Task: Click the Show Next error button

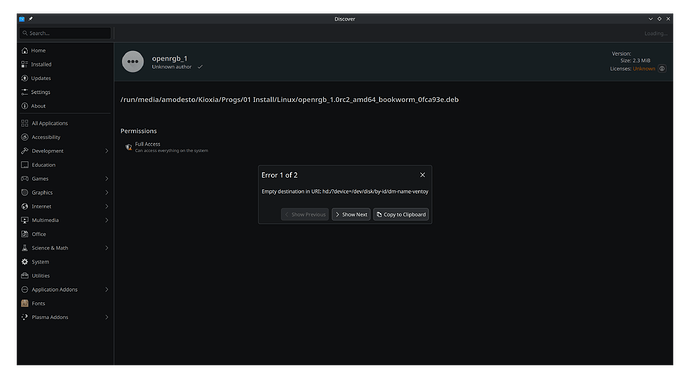Action: pyautogui.click(x=351, y=214)
